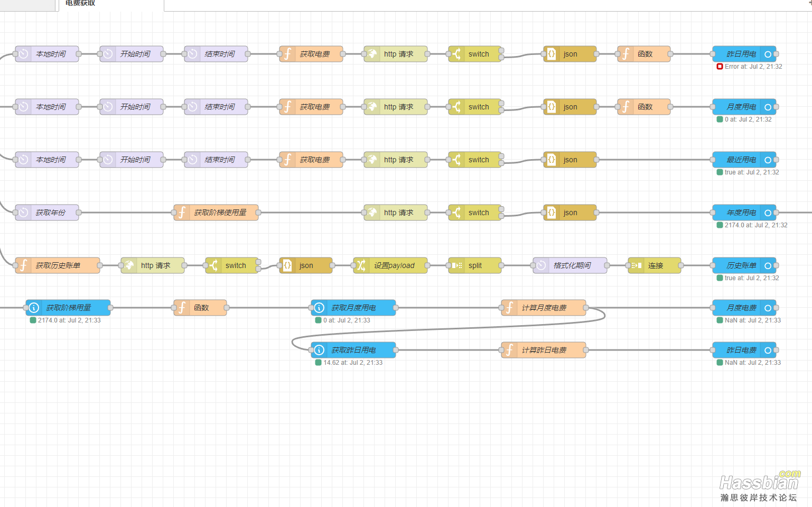The height and width of the screenshot is (507, 812).
Task: Click output port of 计算月度电费 node
Action: tap(586, 308)
